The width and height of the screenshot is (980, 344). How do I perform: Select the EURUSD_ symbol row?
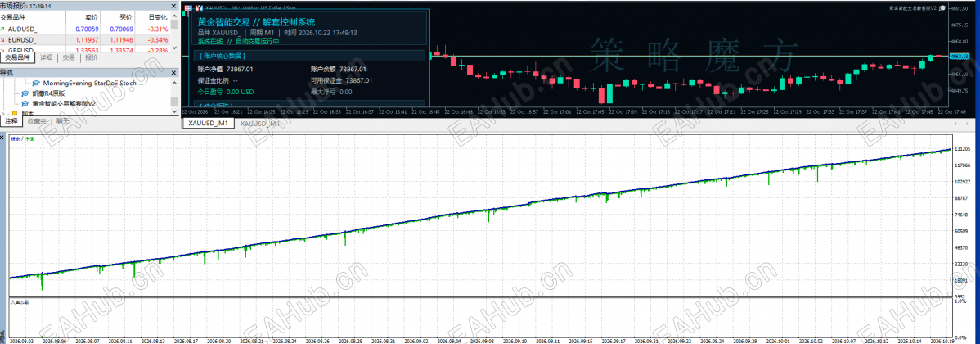click(x=85, y=39)
